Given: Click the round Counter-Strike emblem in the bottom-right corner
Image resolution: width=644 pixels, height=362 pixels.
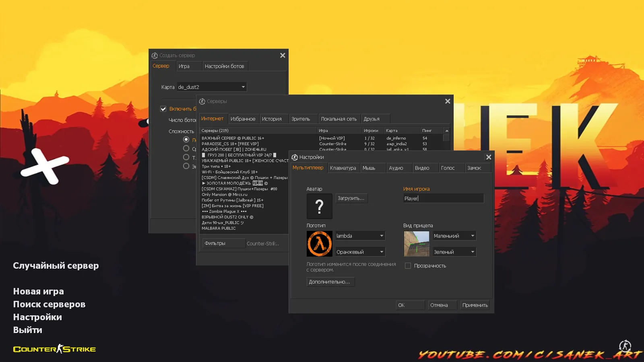Looking at the screenshot, I should pos(625,346).
